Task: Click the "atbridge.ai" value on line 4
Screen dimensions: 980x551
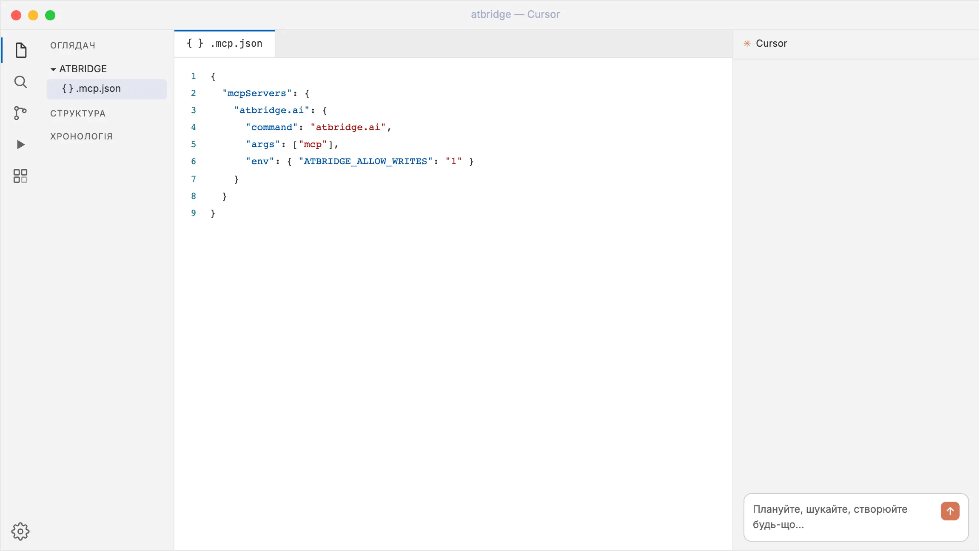Action: (348, 127)
